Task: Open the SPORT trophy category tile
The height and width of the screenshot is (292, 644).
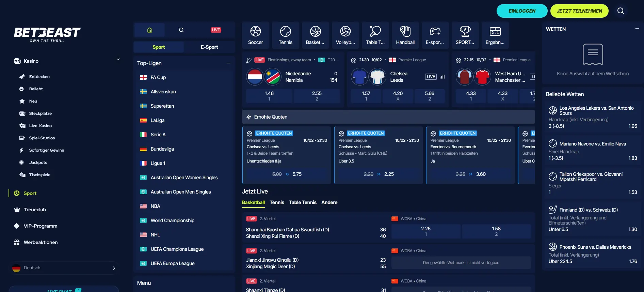Action: pyautogui.click(x=465, y=35)
